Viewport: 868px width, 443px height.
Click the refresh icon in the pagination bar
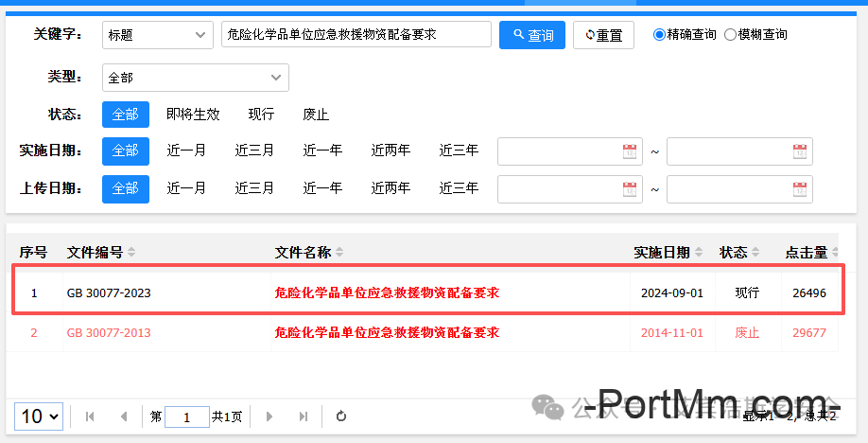pyautogui.click(x=341, y=416)
